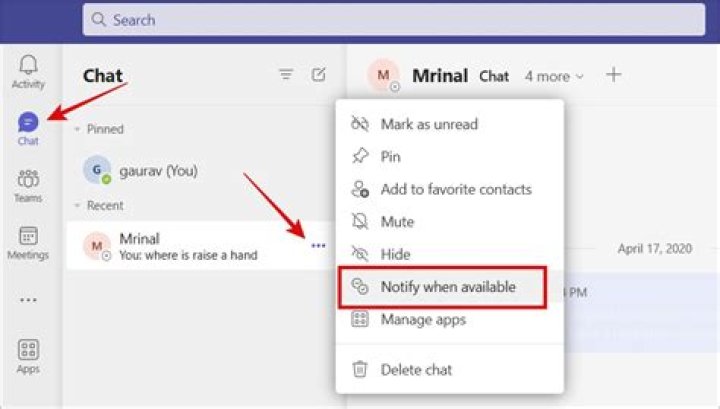Viewport: 720px width, 409px height.
Task: Select Delete chat option
Action: [x=449, y=370]
